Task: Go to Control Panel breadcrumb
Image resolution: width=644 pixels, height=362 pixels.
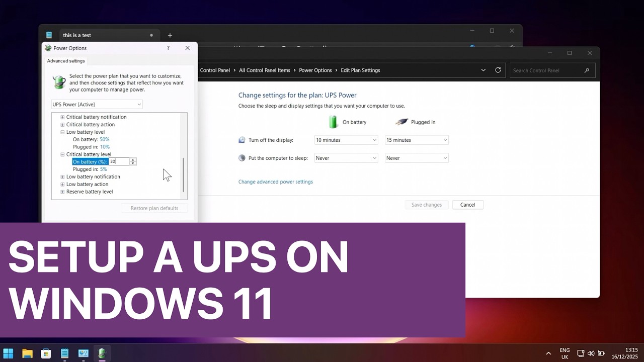Action: coord(215,70)
